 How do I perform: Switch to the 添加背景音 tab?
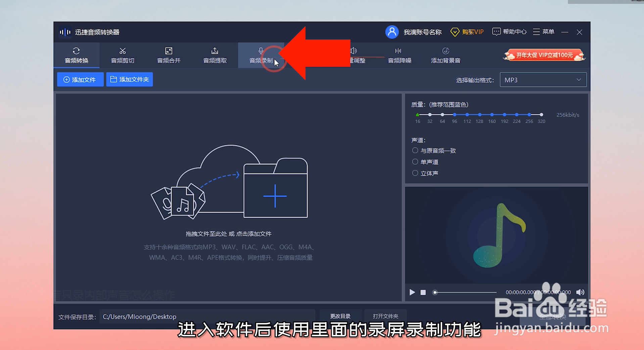446,55
